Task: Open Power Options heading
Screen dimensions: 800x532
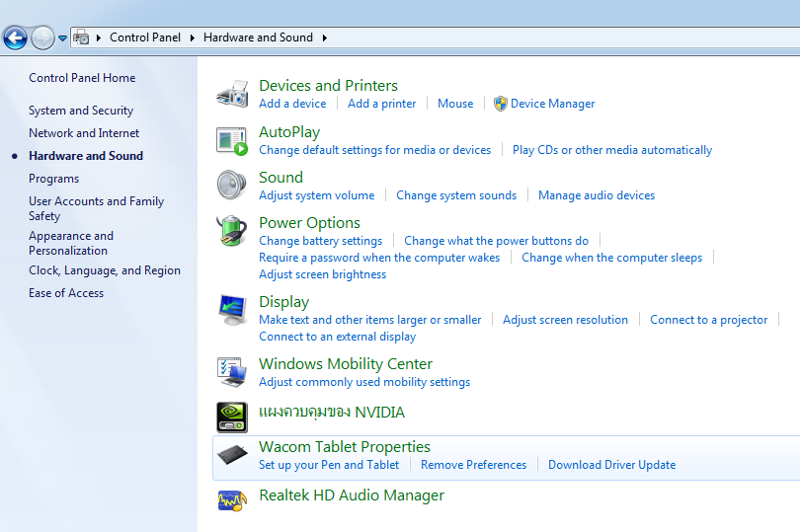Action: (x=309, y=223)
